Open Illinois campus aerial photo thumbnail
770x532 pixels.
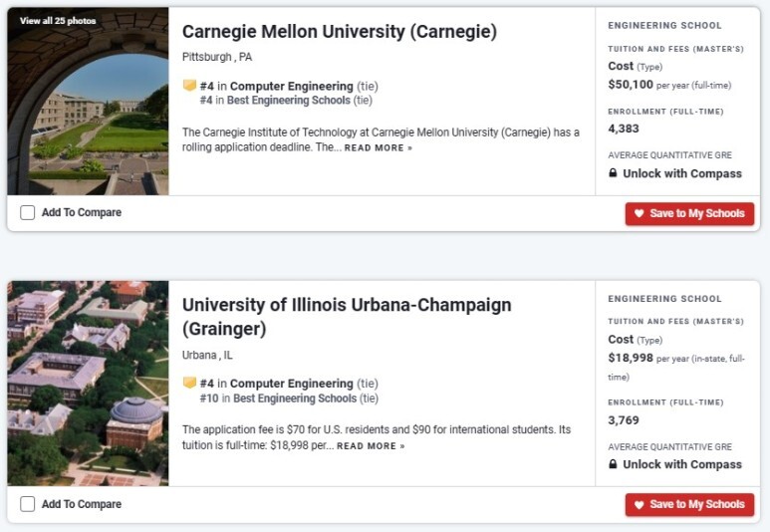point(88,384)
